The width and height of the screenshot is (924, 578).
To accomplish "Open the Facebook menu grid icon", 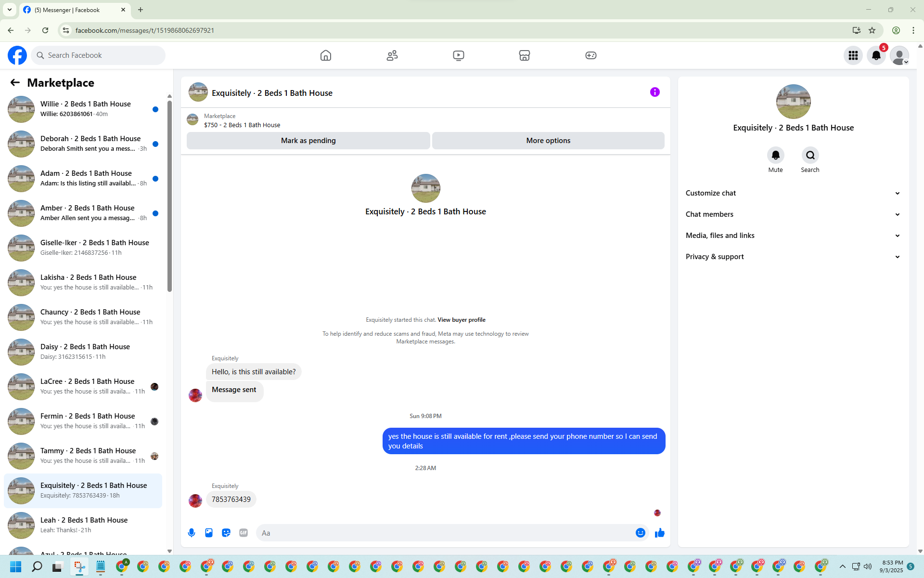I will pyautogui.click(x=853, y=55).
